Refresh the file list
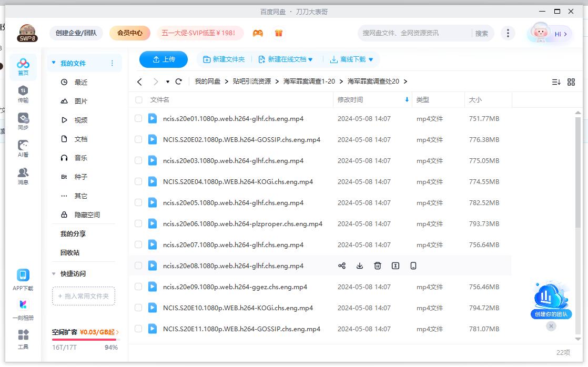Viewport: 588px width, 367px height. click(178, 81)
